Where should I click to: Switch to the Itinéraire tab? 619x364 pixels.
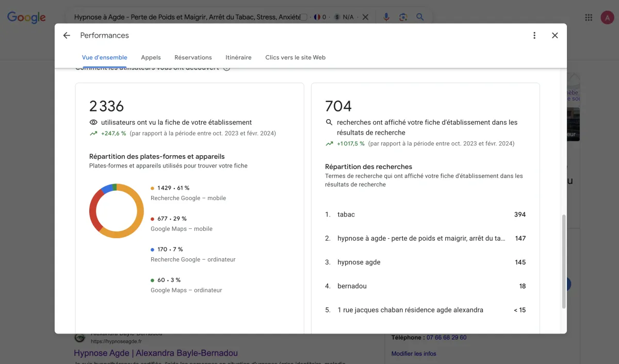click(x=238, y=58)
